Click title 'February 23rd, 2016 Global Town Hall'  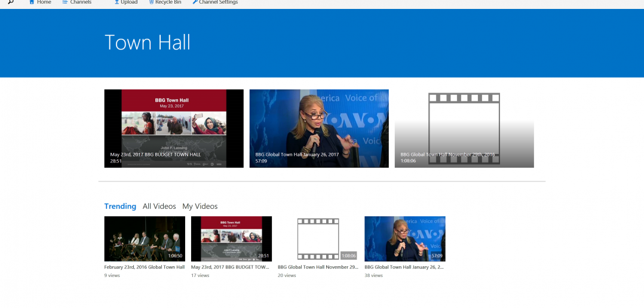coord(145,267)
